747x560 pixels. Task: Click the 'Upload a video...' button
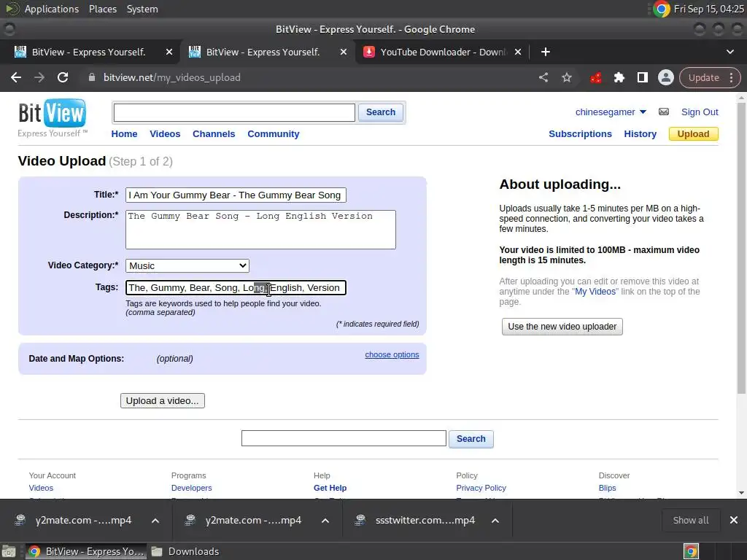point(163,400)
